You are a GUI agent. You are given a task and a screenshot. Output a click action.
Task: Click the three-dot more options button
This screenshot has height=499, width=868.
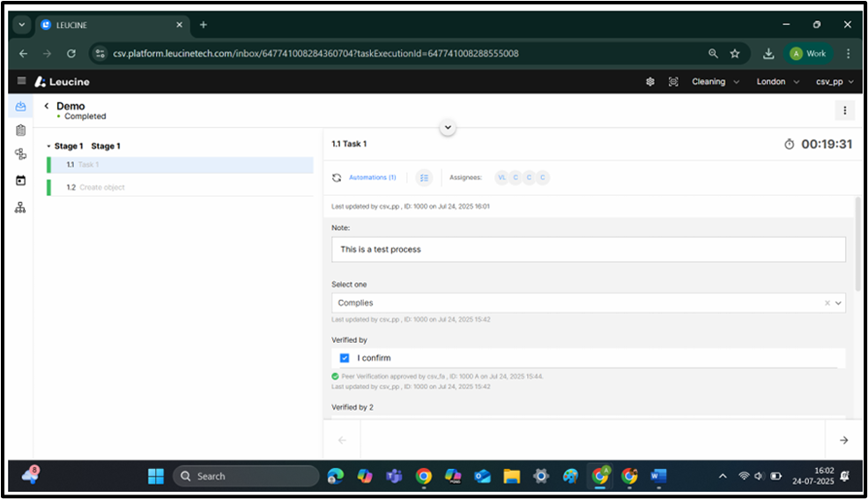pos(844,110)
